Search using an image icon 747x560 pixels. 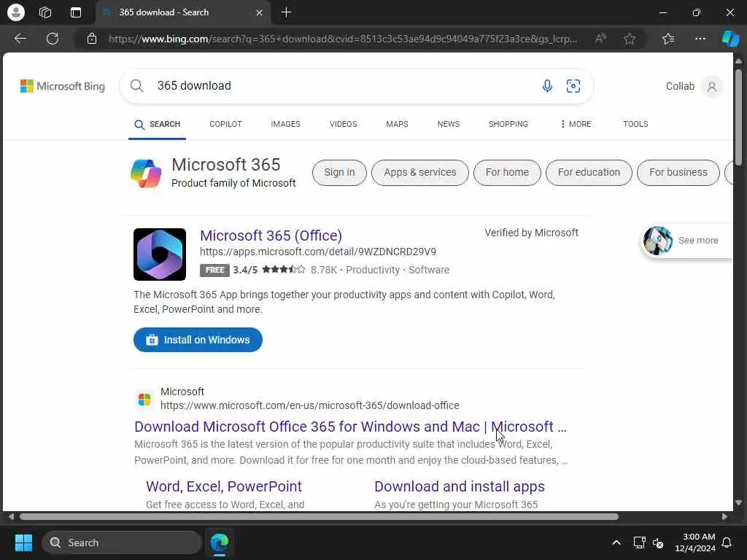click(573, 86)
